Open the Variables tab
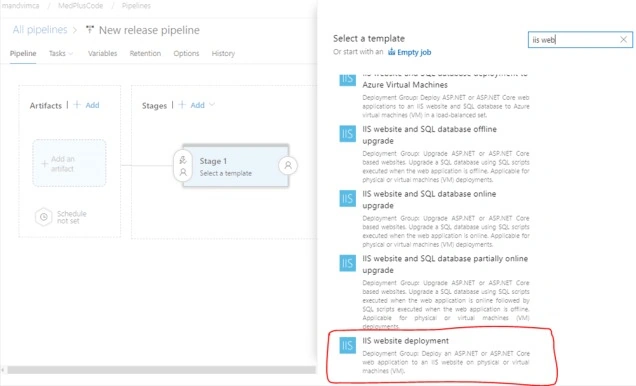The image size is (636, 386). 103,54
